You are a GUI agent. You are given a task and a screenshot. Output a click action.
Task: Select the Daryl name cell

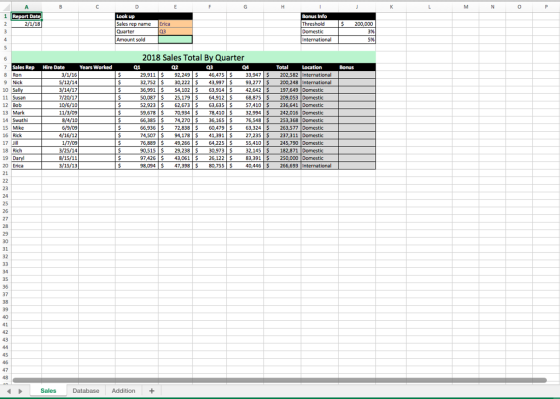26,158
